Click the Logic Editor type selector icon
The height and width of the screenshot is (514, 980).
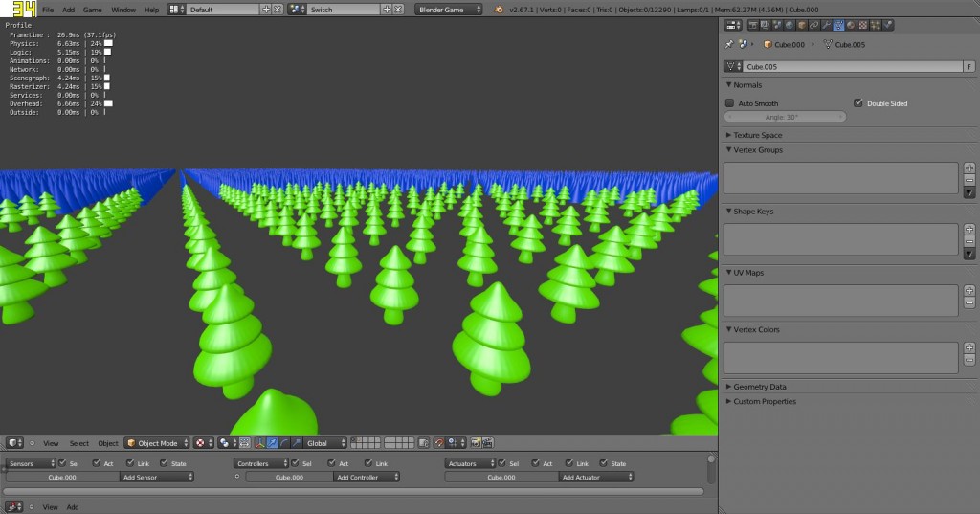[x=13, y=506]
